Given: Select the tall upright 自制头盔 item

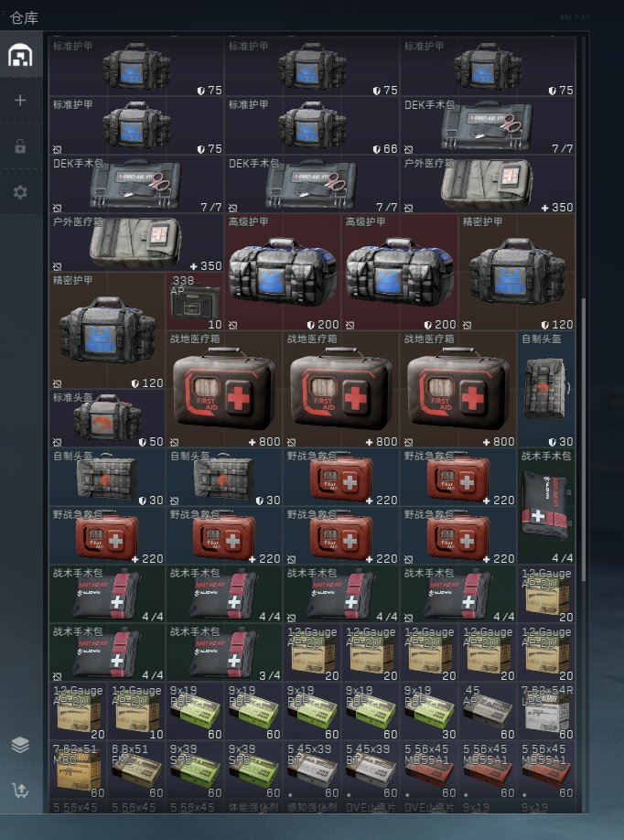Looking at the screenshot, I should (x=546, y=389).
